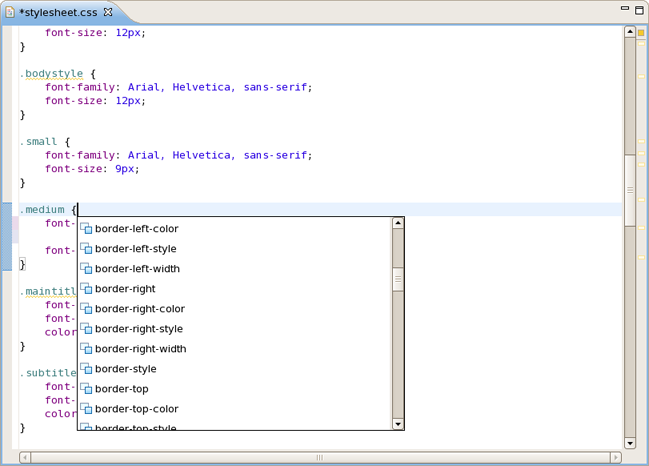Click the .bodystyle selector text
This screenshot has height=466, width=649.
(x=52, y=74)
